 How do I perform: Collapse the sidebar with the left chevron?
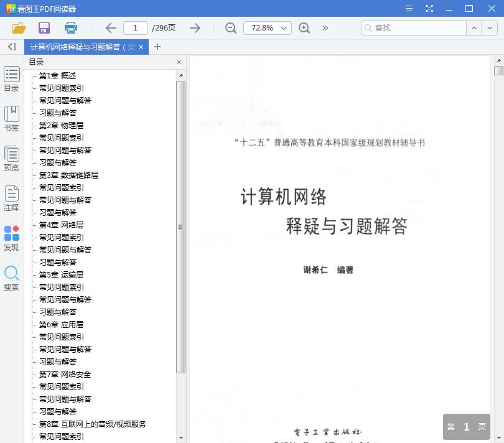click(11, 47)
